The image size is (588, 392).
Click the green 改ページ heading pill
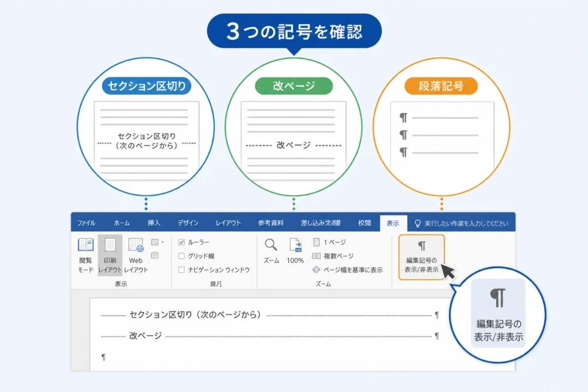coord(294,86)
